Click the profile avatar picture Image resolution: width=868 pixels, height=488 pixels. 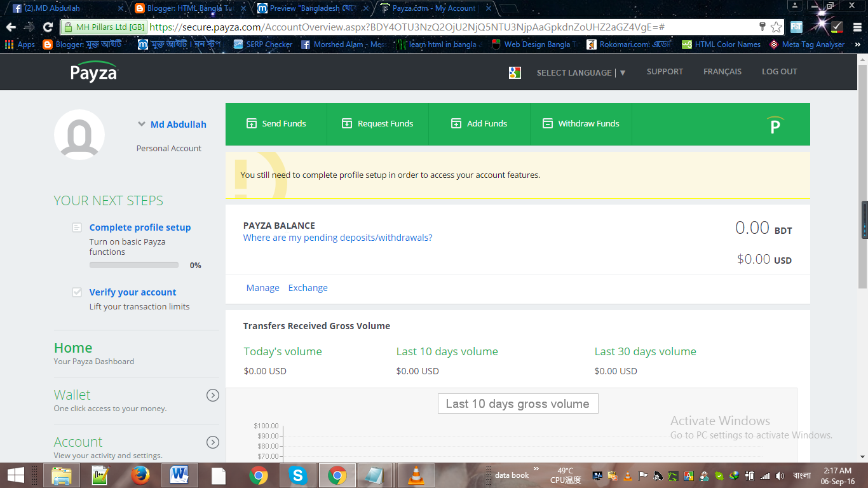pos(79,135)
